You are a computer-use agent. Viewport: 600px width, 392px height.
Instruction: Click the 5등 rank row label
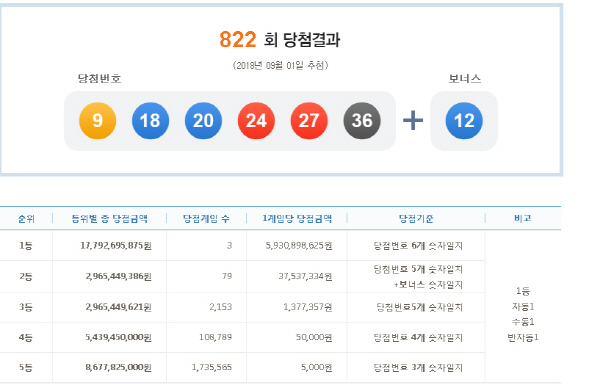click(26, 368)
